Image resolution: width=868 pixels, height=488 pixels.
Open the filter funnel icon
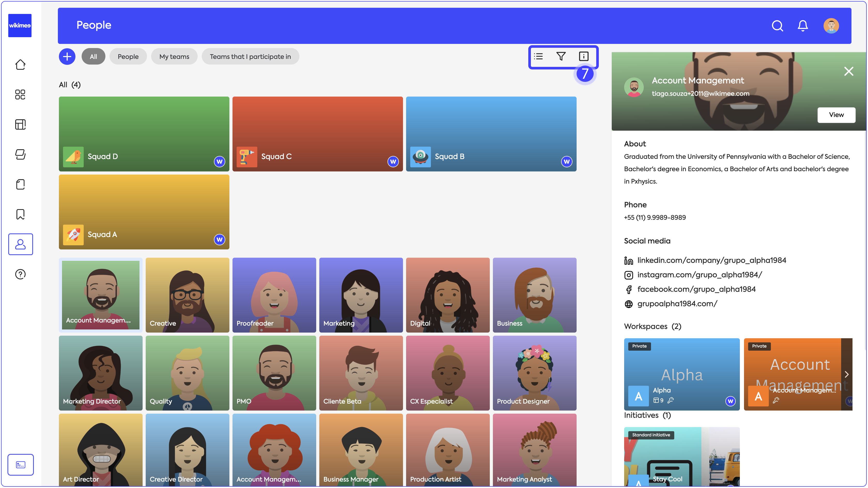pos(561,56)
